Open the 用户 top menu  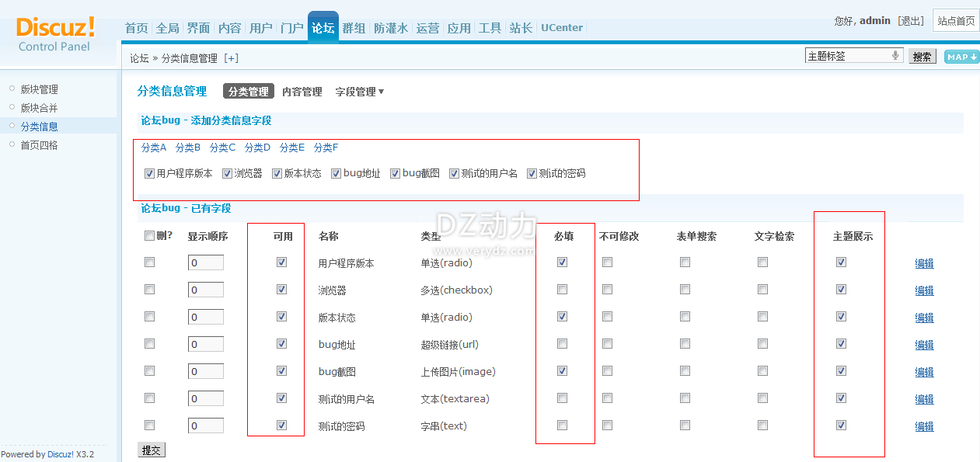point(260,28)
